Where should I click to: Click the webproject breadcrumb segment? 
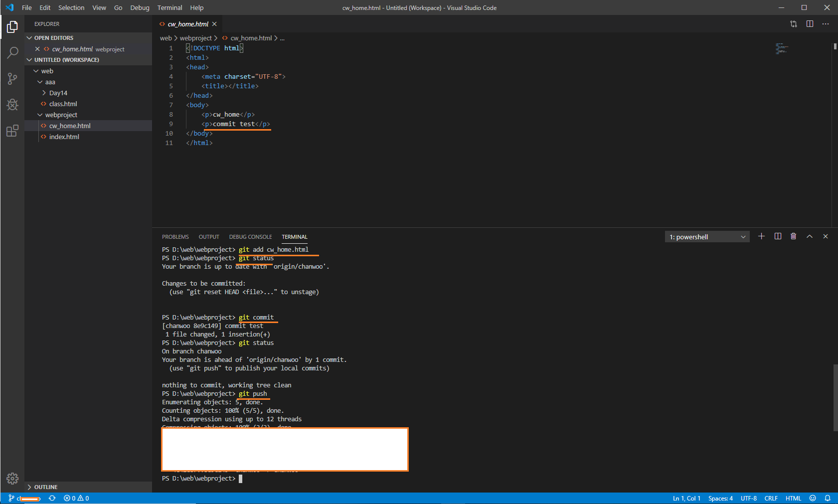pyautogui.click(x=196, y=38)
